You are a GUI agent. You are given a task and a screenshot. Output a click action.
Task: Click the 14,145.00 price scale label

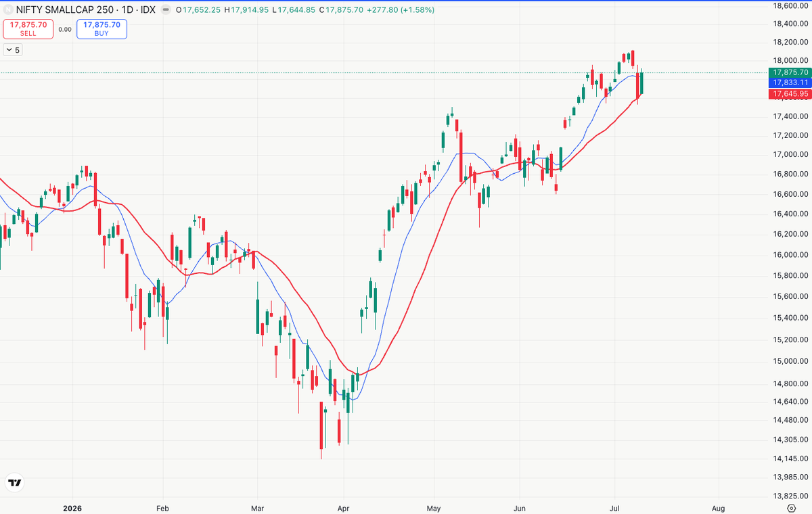tap(790, 459)
